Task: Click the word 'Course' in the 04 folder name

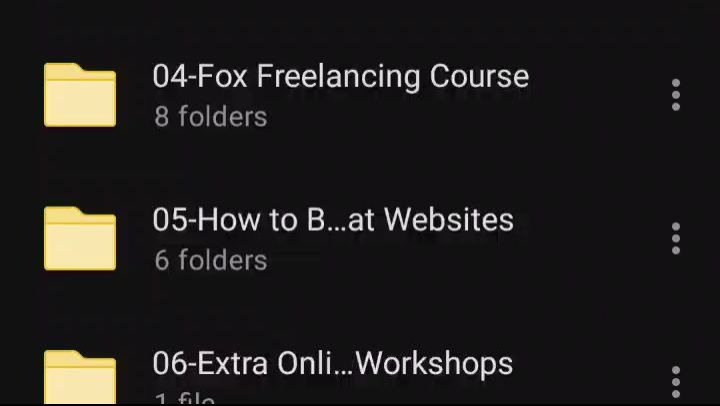Action: [479, 76]
